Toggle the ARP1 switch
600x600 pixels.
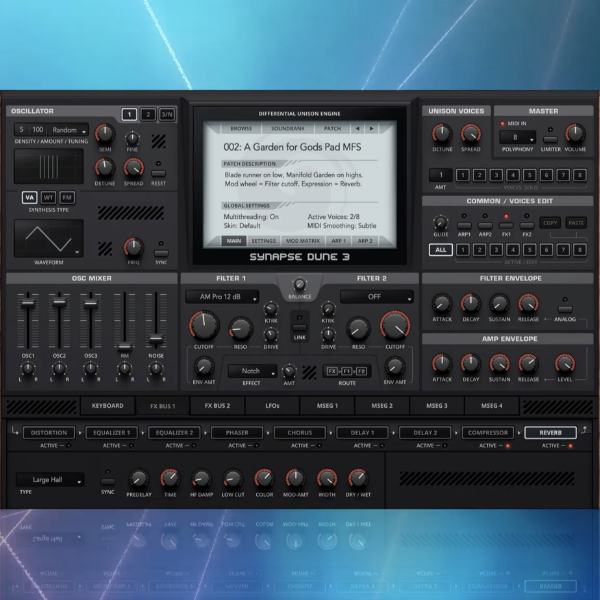tap(464, 225)
